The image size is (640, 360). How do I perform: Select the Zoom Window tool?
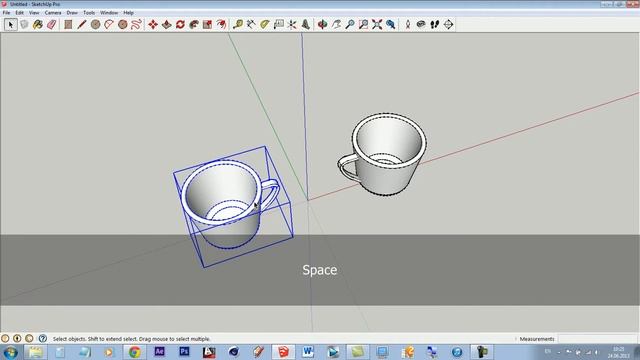[x=363, y=24]
